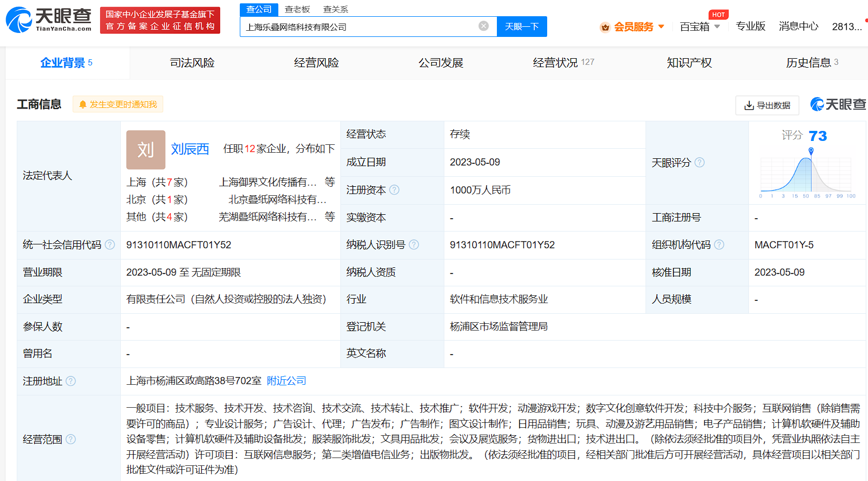Open the 消息中心 link
This screenshot has width=868, height=481.
799,26
